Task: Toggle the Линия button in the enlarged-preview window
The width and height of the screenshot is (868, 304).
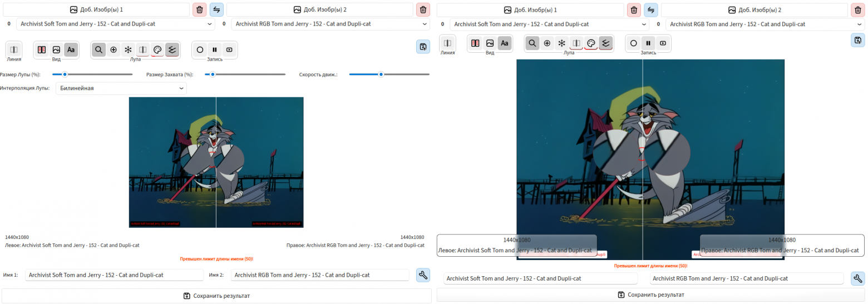Action: tap(447, 43)
